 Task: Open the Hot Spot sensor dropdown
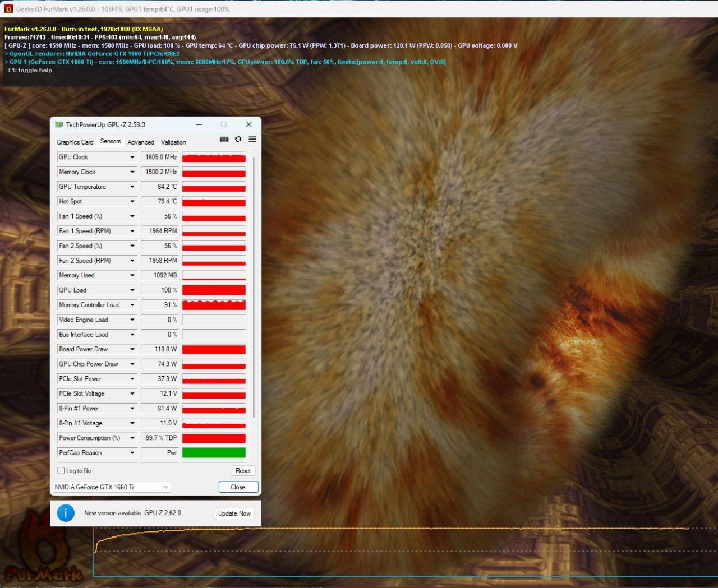[132, 201]
